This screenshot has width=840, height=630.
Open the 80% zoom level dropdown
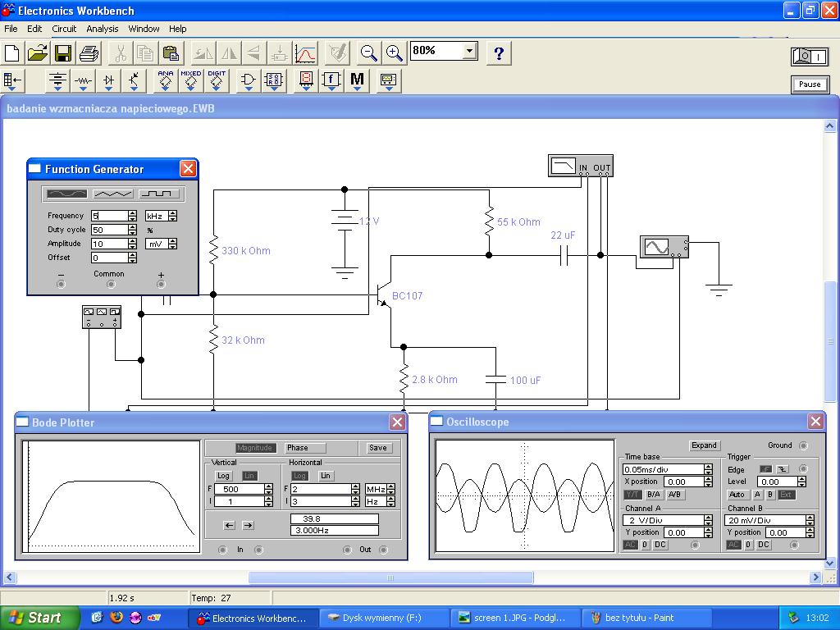pos(469,52)
